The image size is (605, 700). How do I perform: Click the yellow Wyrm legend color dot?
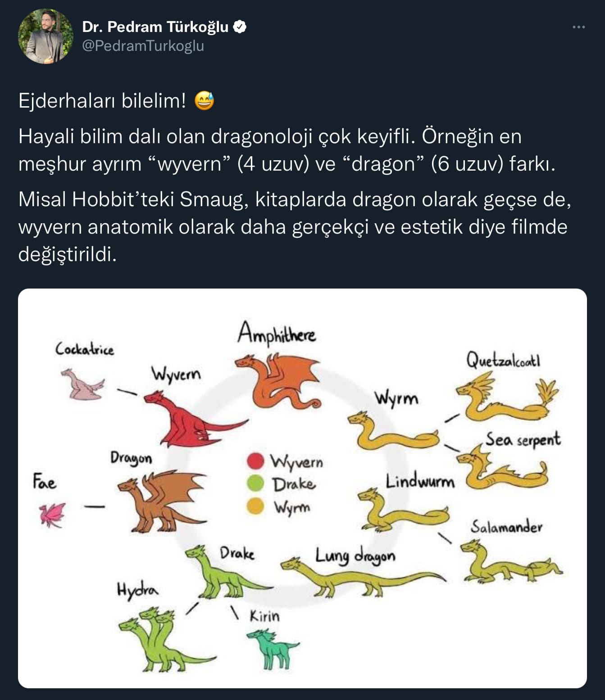(x=255, y=506)
